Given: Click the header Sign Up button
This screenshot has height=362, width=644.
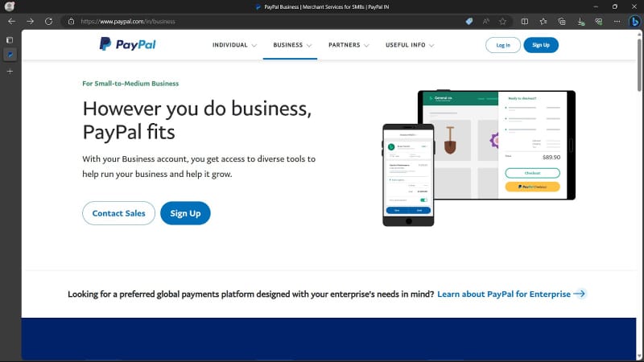Looking at the screenshot, I should click(541, 45).
